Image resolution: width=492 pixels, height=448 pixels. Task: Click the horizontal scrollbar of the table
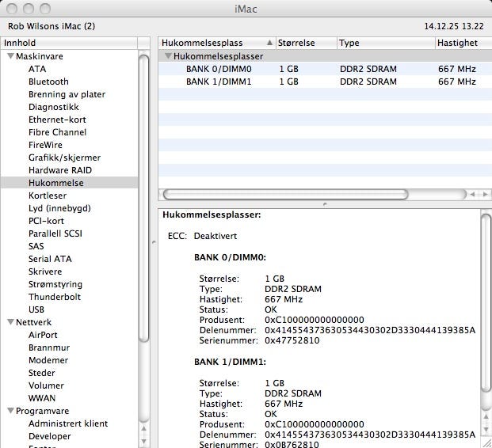[285, 194]
